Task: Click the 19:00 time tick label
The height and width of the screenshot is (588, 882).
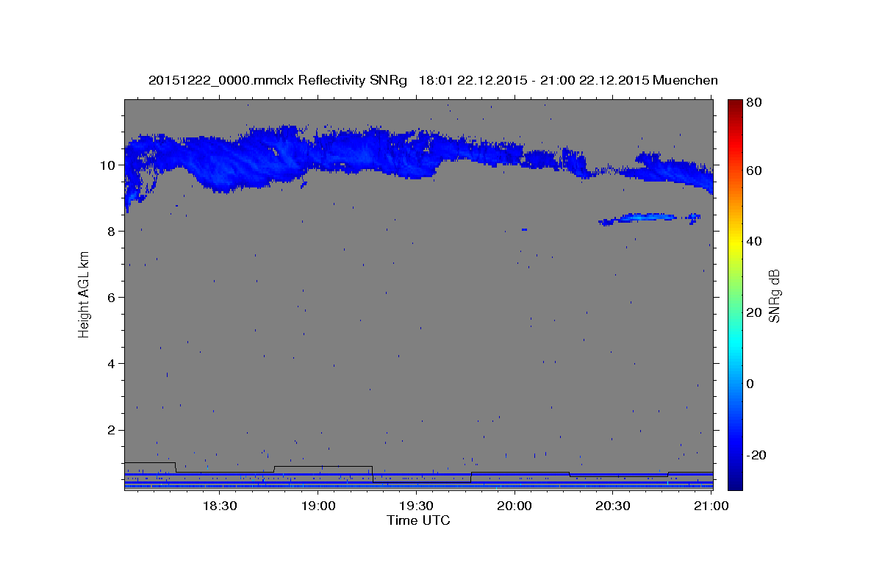Action: 318,506
